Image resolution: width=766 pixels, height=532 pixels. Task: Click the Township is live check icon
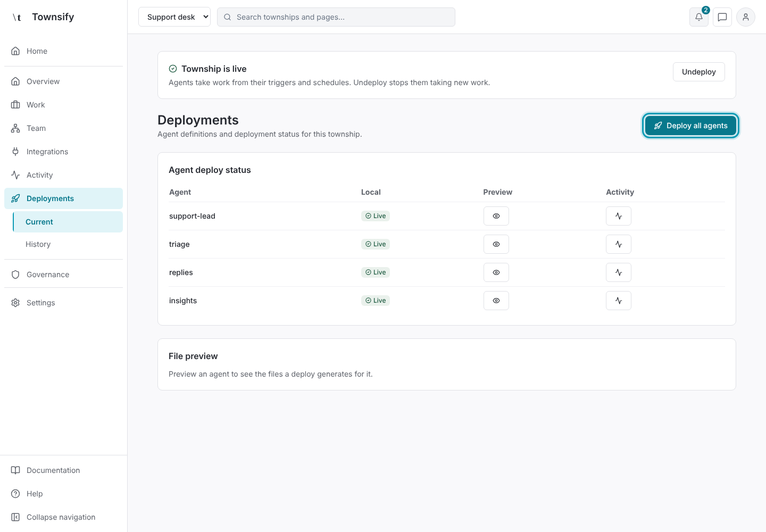[173, 69]
